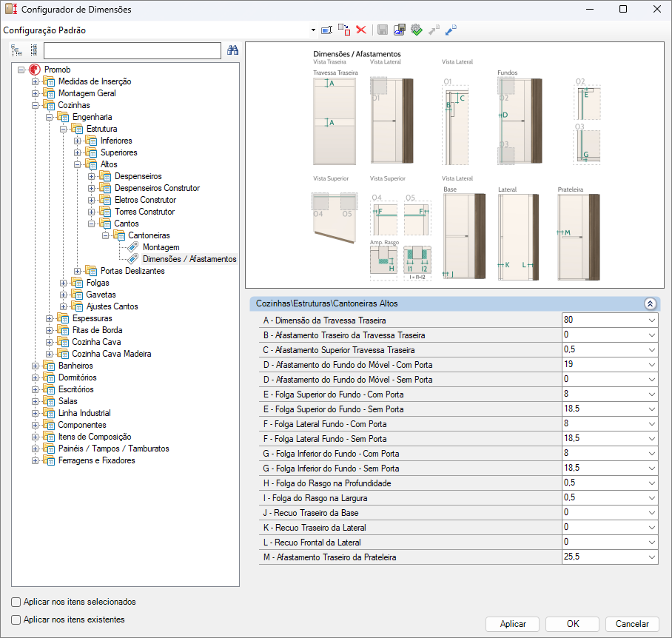Click the tree search text field
The image size is (672, 638).
pyautogui.click(x=132, y=50)
